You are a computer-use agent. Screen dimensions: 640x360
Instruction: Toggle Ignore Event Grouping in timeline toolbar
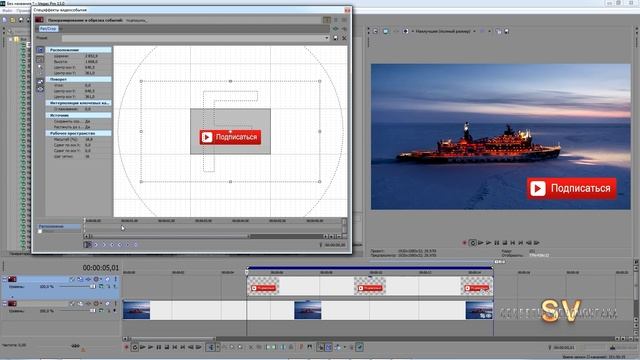coord(360,347)
